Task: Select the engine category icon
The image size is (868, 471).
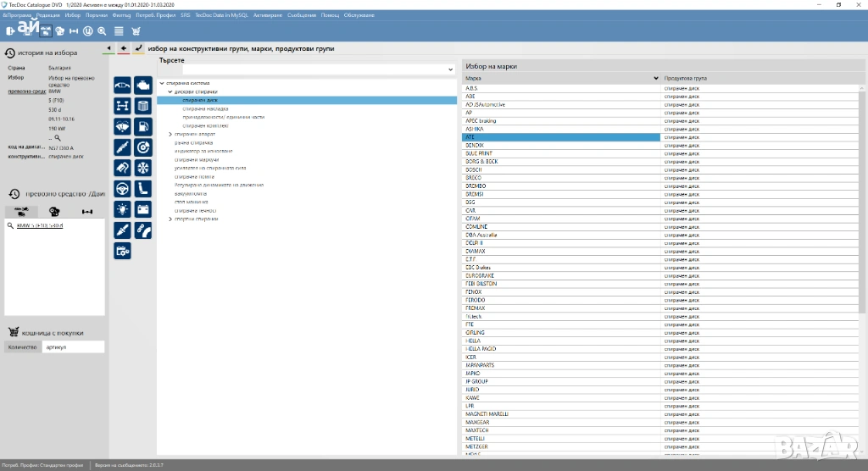Action: pyautogui.click(x=143, y=86)
